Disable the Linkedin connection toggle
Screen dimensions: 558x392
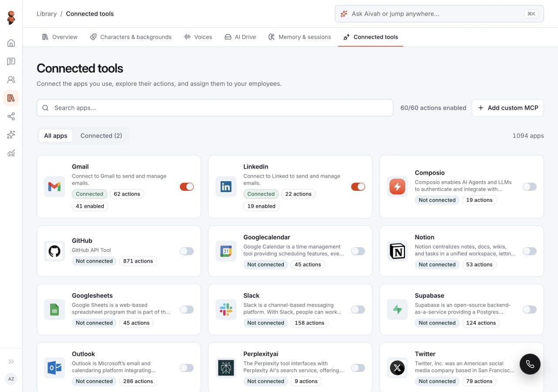coord(358,187)
